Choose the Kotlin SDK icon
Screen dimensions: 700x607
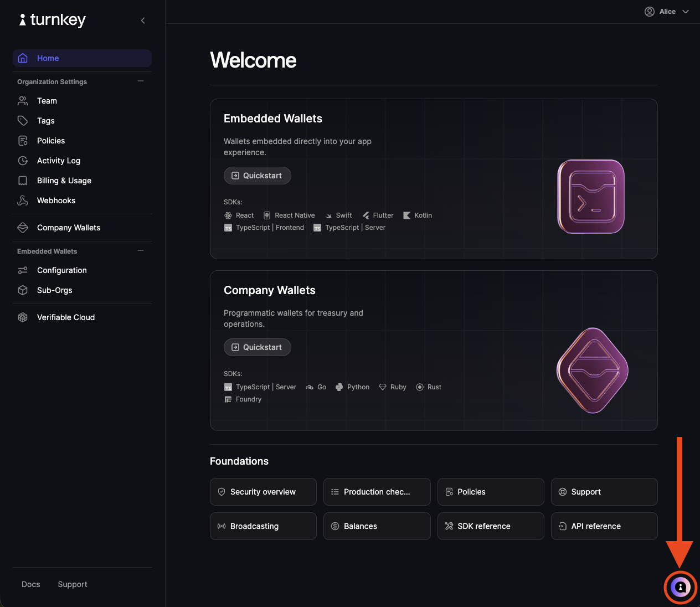407,215
